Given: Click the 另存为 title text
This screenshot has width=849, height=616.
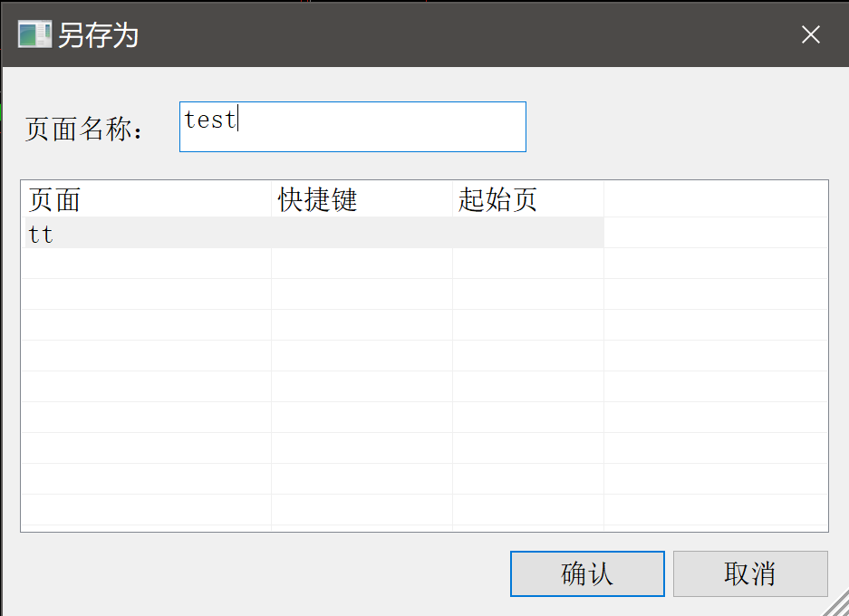Looking at the screenshot, I should point(98,35).
